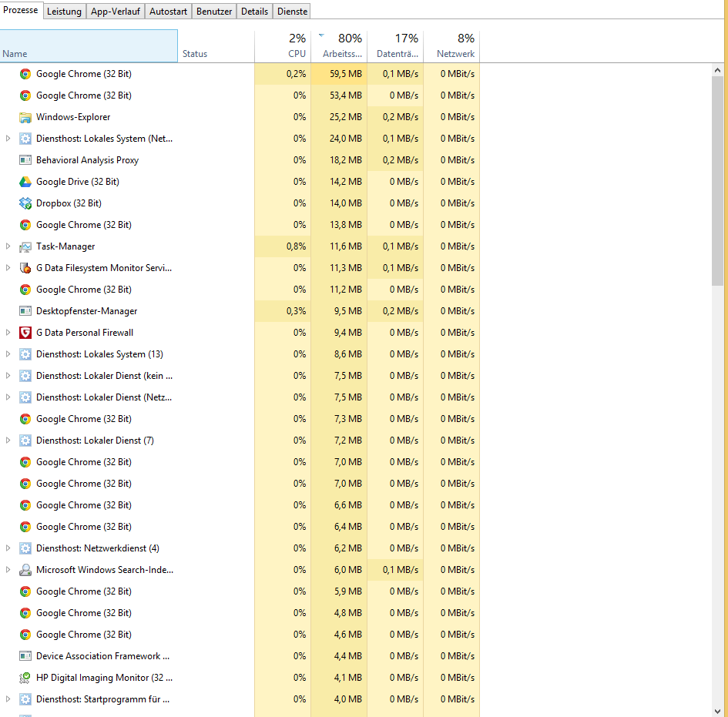Click the gear icon of Diensthost: Lokaler Dienst (7)
This screenshot has width=728, height=717.
tap(25, 441)
